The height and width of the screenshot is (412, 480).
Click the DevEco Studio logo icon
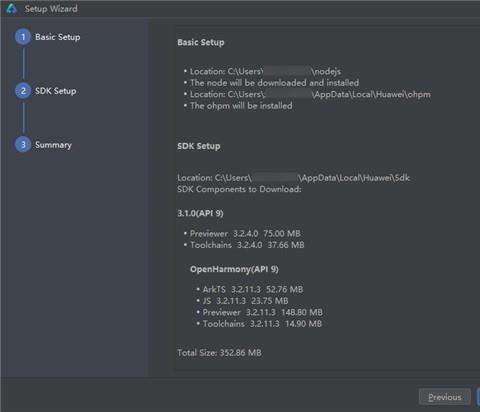point(11,8)
